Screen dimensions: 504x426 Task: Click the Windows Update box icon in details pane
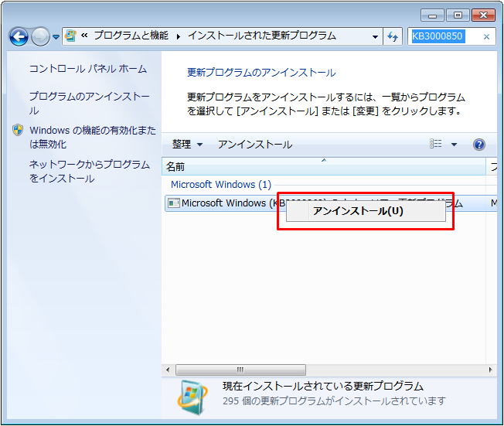[192, 397]
